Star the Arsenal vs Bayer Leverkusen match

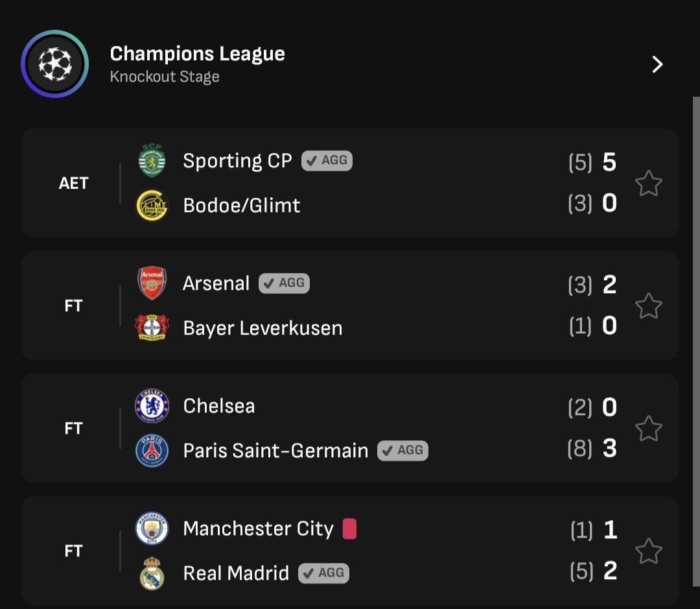(648, 306)
